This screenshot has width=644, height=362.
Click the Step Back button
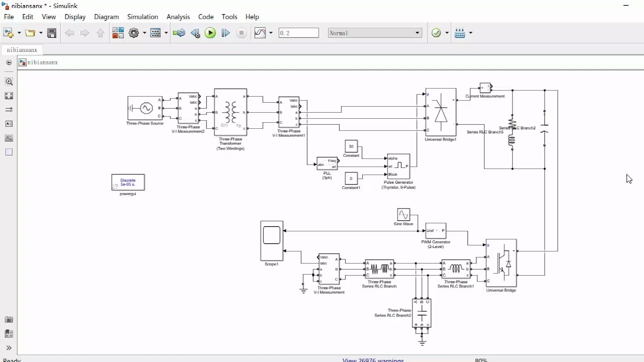click(195, 33)
